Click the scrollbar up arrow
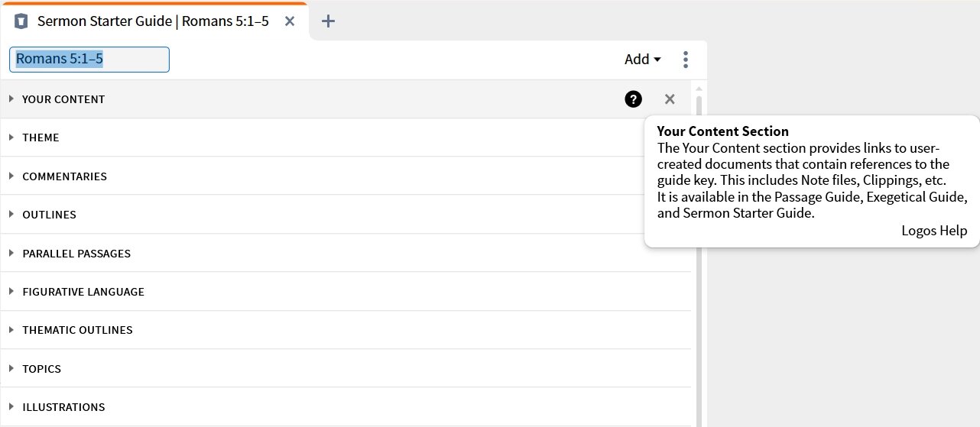Screen dimensions: 980x427 (699, 89)
